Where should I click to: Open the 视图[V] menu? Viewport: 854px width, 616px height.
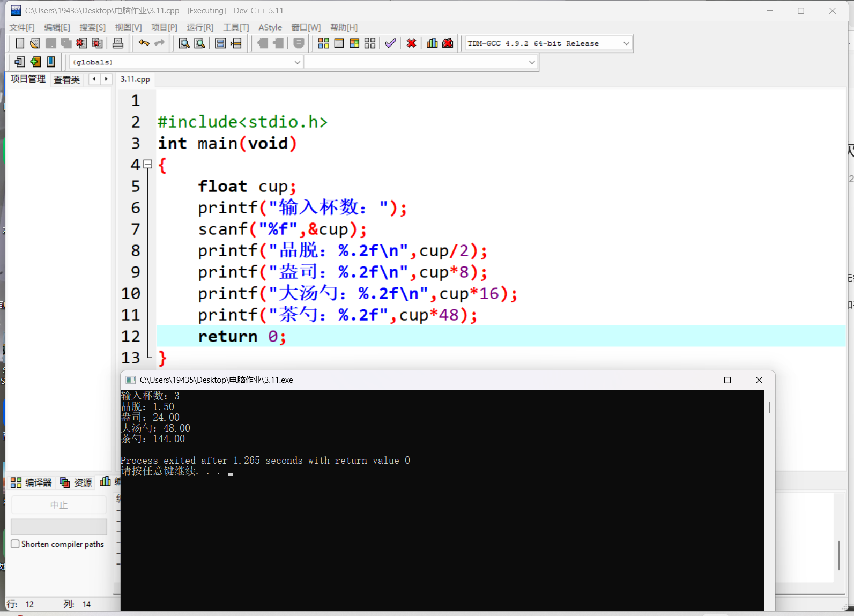129,27
